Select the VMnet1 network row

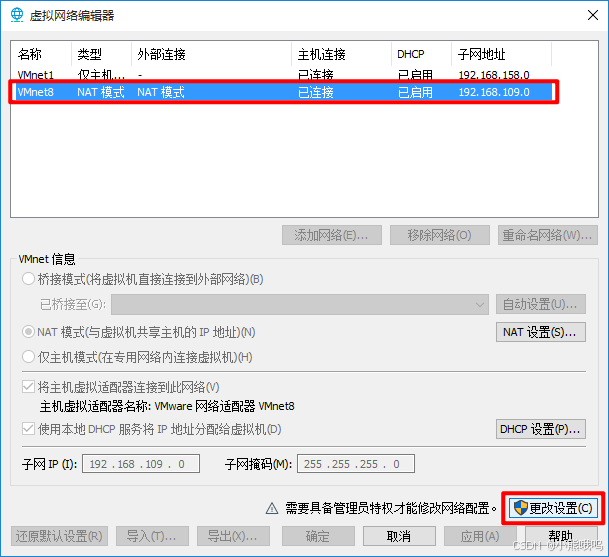[282, 75]
